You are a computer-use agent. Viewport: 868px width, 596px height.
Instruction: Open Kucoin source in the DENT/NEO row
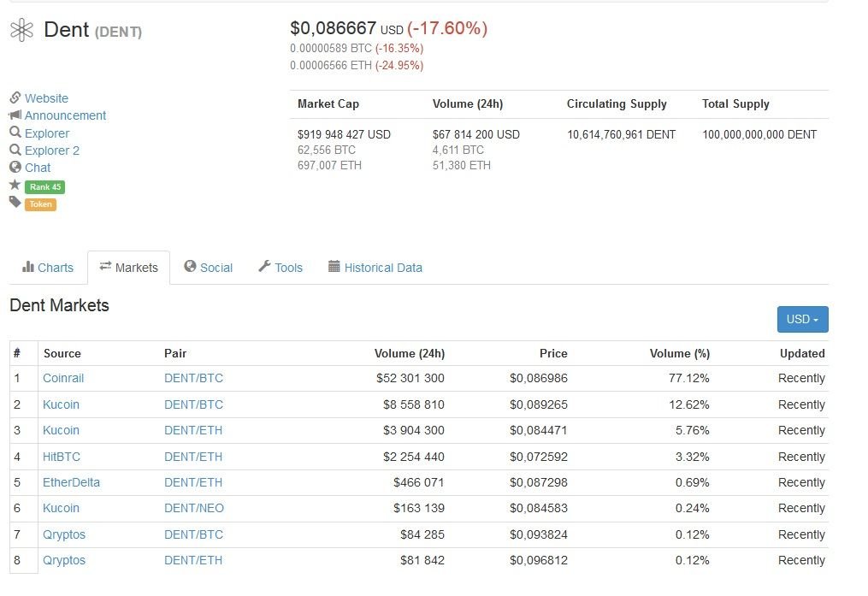pyautogui.click(x=61, y=508)
